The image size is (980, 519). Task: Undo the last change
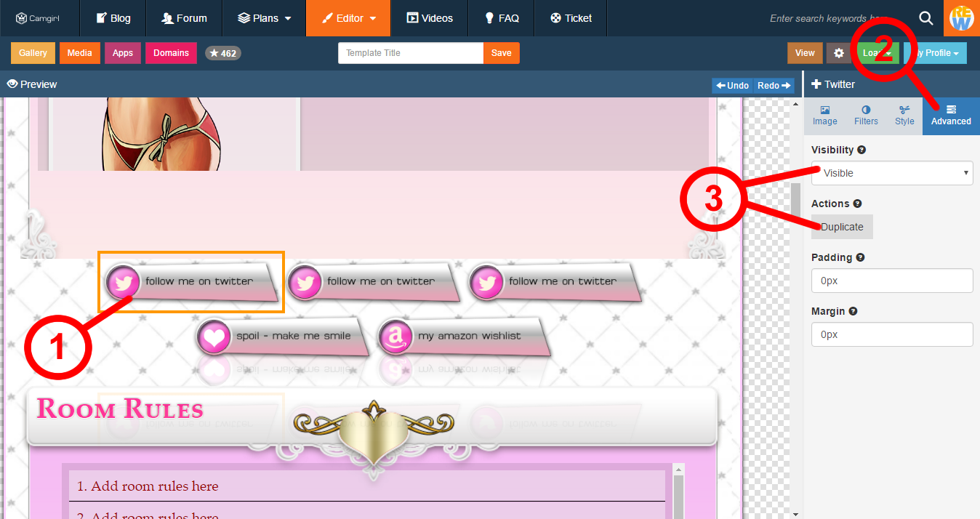coord(733,86)
